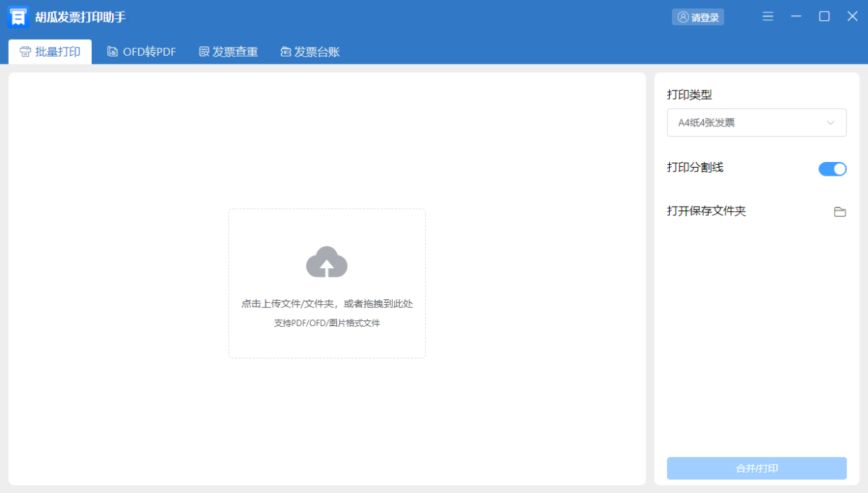The width and height of the screenshot is (868, 493).
Task: Click the folder icon beside 打开保存文件夹
Action: pos(840,212)
